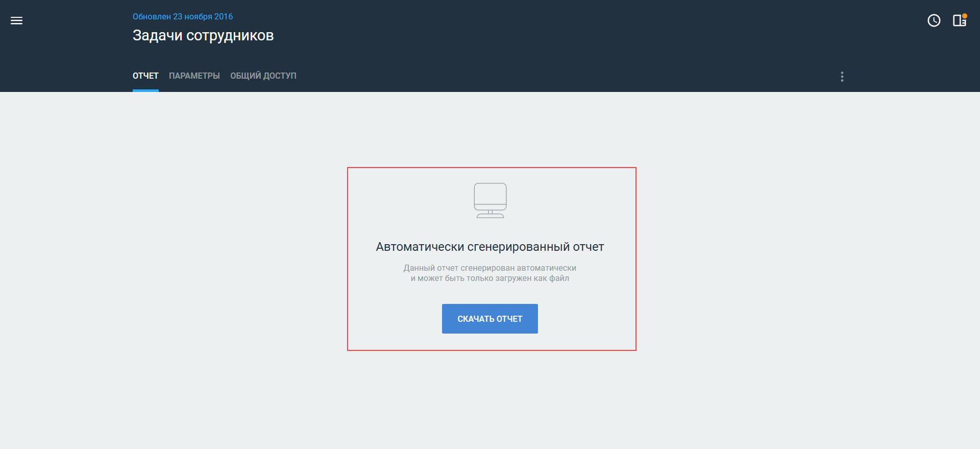Click the year 2016 in the update date
Viewport: 980px width, 449px height.
(x=224, y=16)
